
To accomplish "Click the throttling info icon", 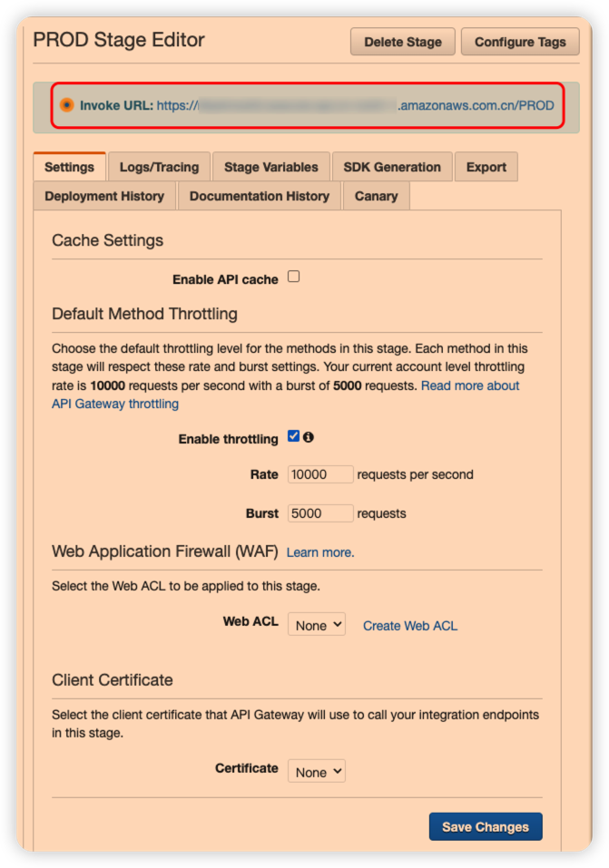I will click(x=308, y=437).
